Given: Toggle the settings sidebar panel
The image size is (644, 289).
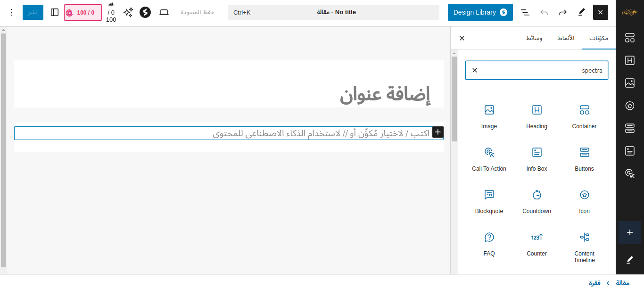Looking at the screenshot, I should pyautogui.click(x=55, y=12).
